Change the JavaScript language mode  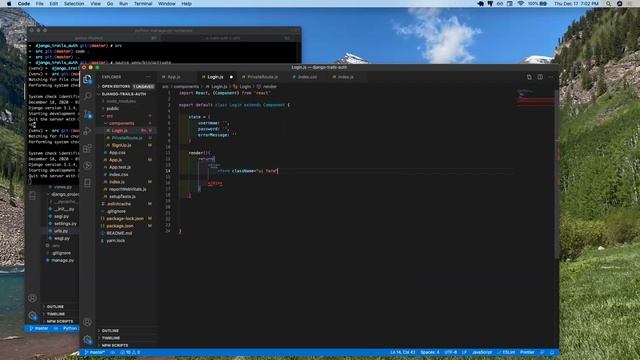[x=482, y=352]
